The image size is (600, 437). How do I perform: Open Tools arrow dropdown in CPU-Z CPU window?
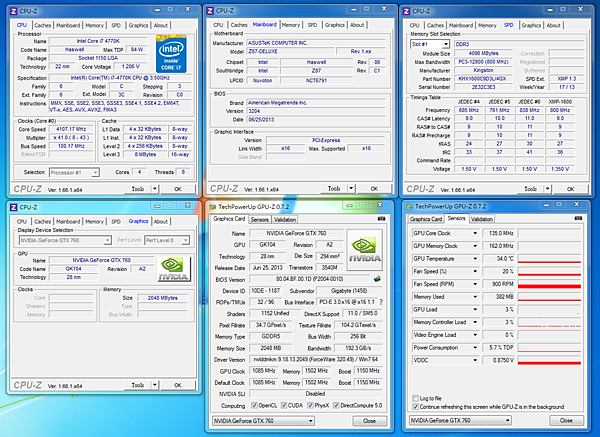[x=155, y=189]
